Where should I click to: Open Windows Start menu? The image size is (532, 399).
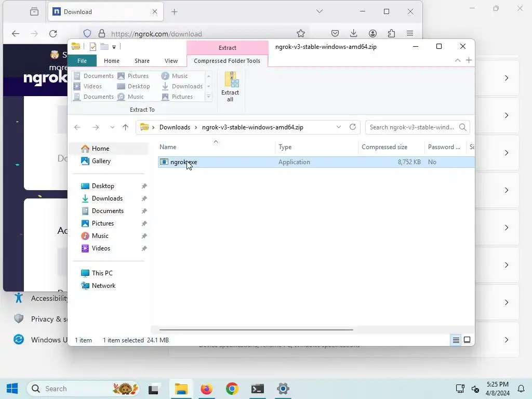tap(12, 389)
